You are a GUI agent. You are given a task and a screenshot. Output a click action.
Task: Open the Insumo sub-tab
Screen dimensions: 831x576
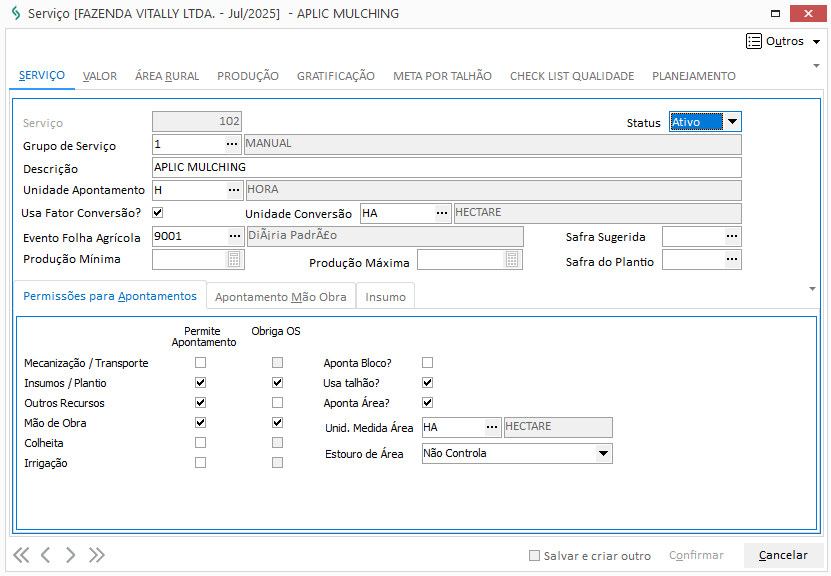click(x=385, y=297)
